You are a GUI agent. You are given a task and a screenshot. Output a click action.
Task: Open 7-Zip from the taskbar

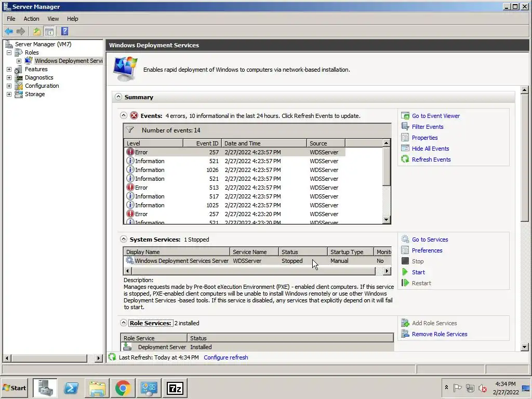click(x=175, y=388)
